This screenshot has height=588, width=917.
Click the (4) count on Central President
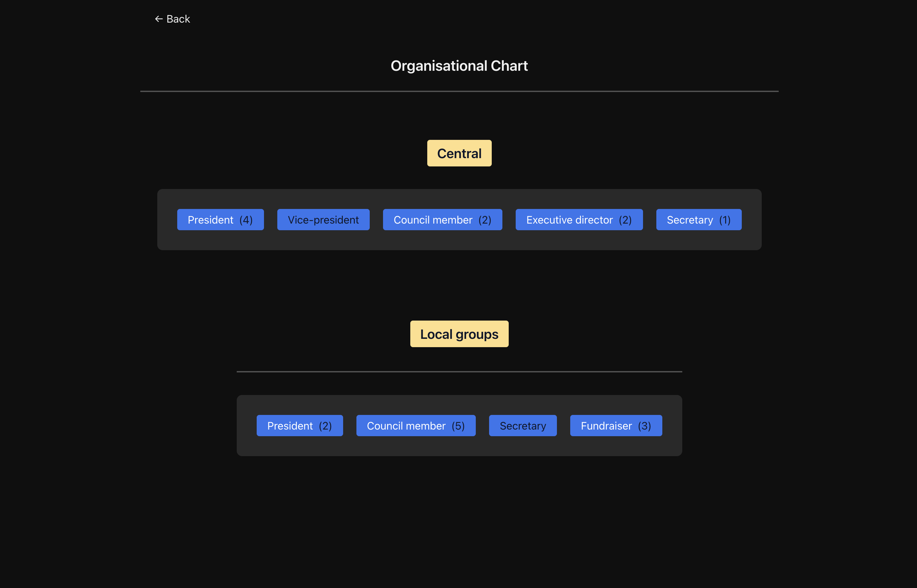tap(246, 220)
